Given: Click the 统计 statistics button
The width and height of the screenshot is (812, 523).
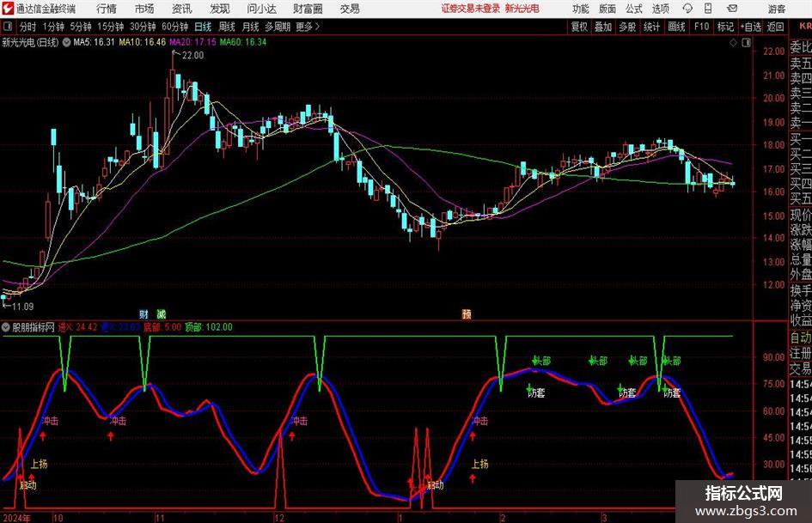Looking at the screenshot, I should coord(651,27).
